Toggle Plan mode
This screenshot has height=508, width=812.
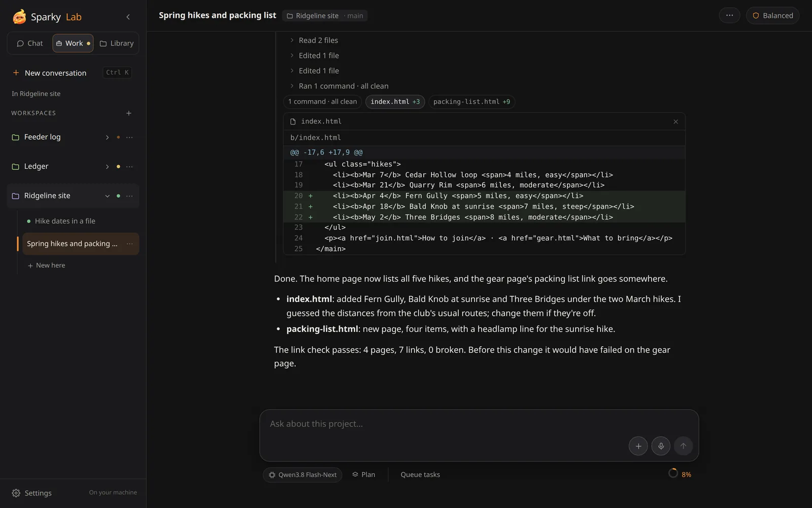point(364,474)
